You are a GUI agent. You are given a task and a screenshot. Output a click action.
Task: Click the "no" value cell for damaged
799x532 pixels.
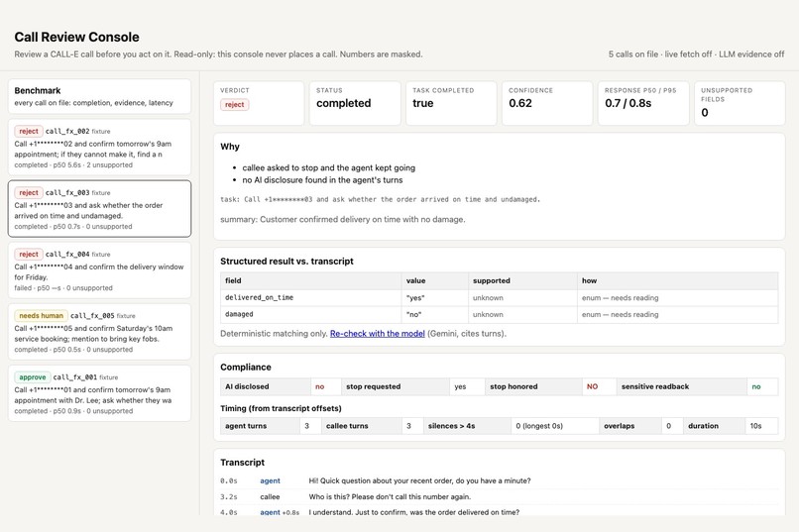[434, 315]
